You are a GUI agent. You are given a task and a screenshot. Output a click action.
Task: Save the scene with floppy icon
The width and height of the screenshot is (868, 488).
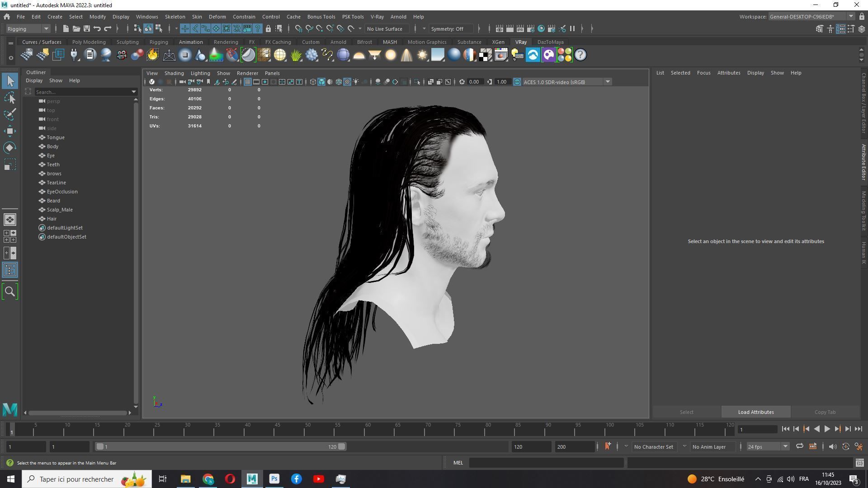click(x=86, y=29)
